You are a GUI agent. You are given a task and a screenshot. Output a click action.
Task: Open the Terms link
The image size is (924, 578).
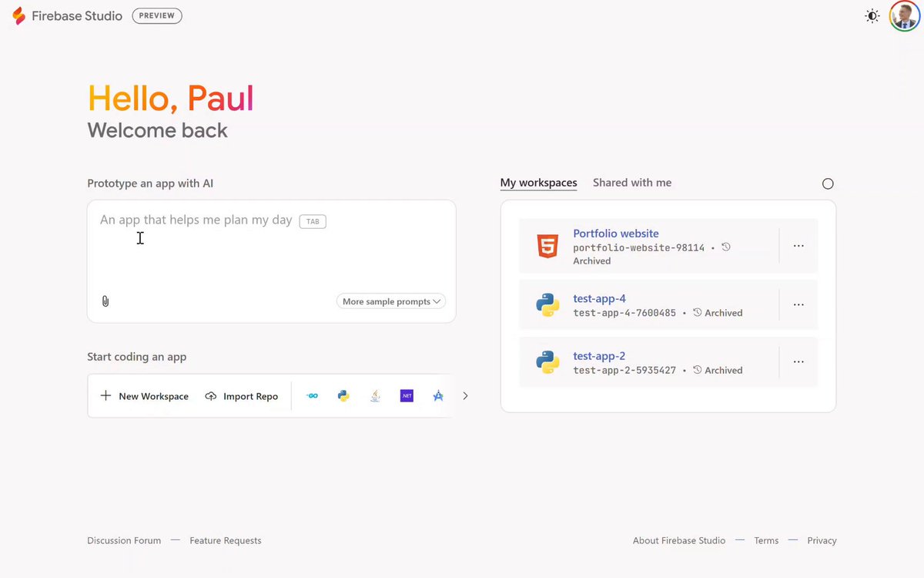pos(766,540)
